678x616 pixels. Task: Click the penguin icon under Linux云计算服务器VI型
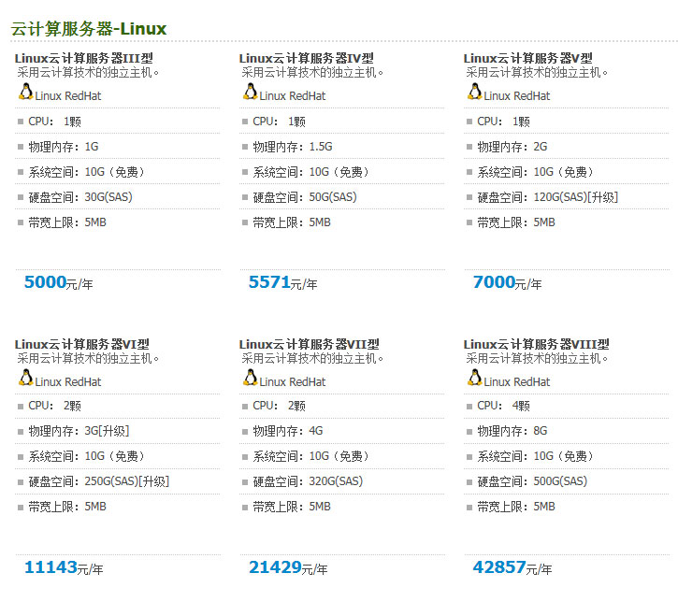[26, 378]
